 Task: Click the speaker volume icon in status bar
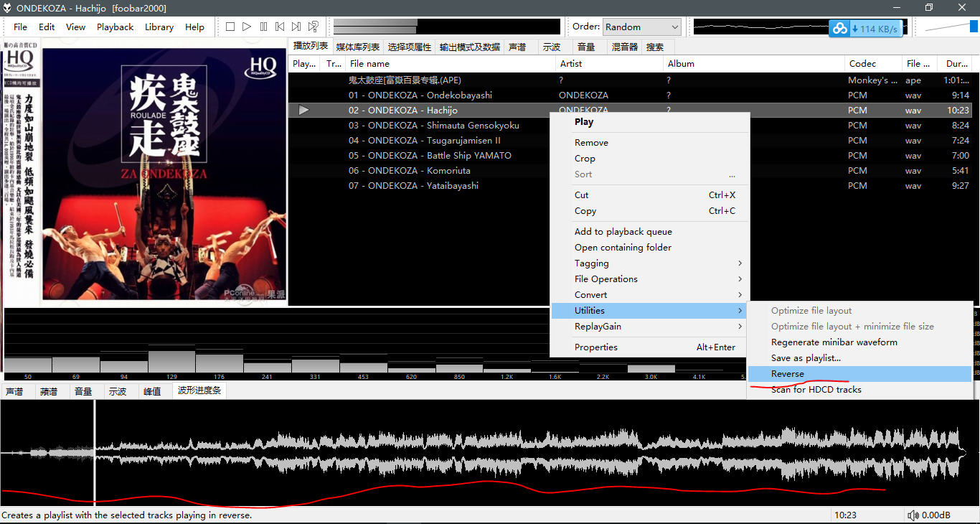(x=913, y=515)
